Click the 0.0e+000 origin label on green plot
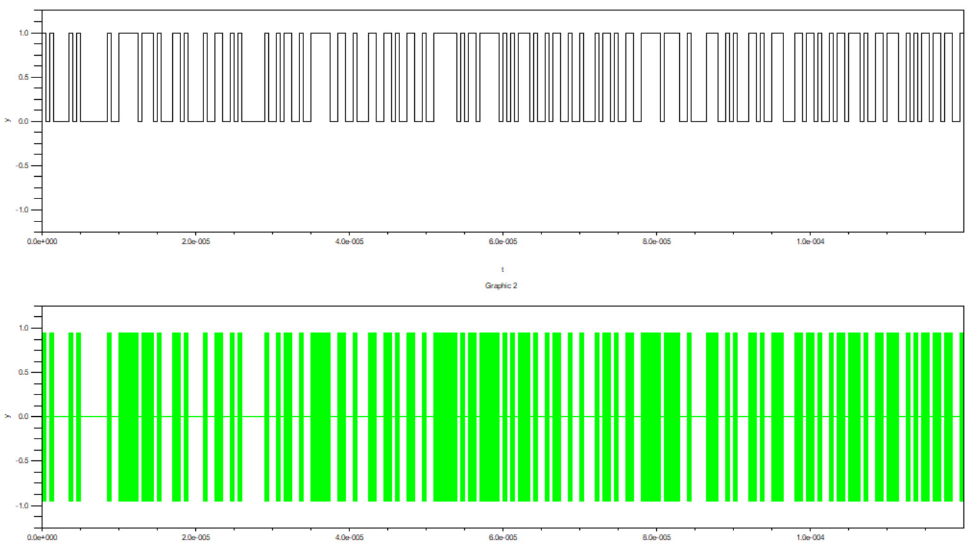 pos(42,538)
